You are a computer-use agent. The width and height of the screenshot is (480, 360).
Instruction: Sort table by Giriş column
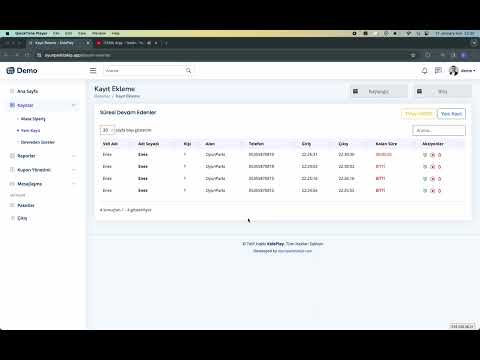[x=306, y=144]
